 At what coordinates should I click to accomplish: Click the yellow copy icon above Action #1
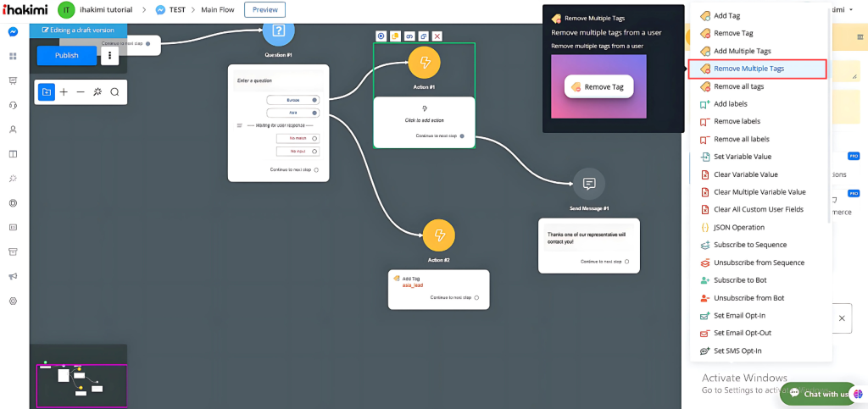[x=395, y=36]
